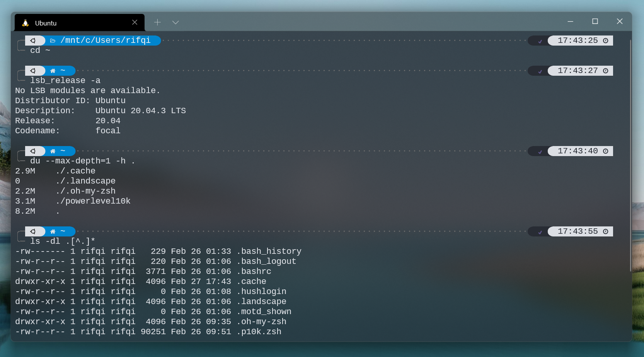Screen dimensions: 644x357
Task: Click 'No LSB modules are available.' line
Action: click(x=88, y=90)
